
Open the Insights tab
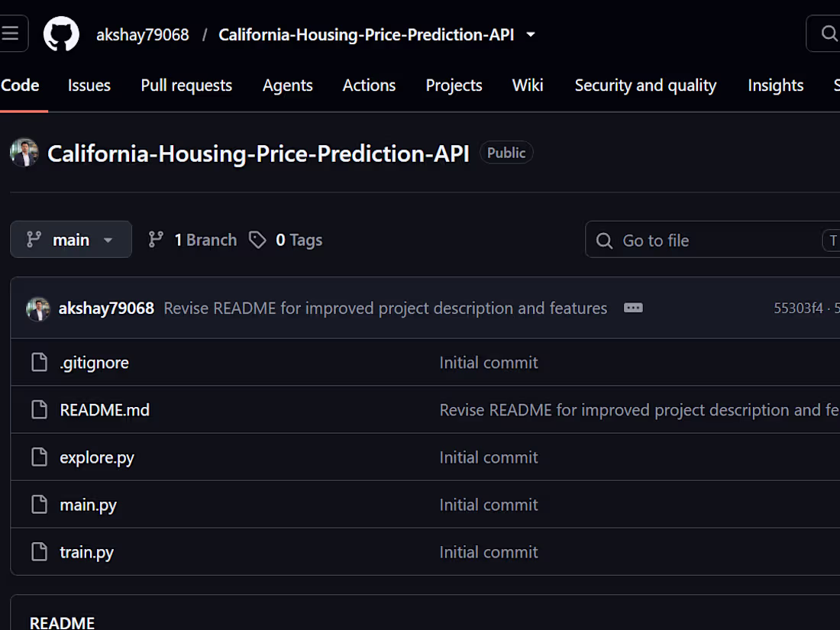tap(775, 86)
